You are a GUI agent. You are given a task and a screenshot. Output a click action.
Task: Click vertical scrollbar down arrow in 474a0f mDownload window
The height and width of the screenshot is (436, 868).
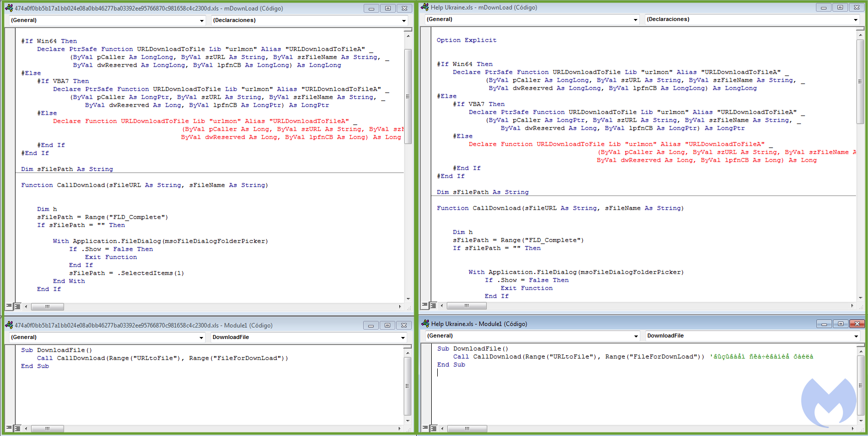coord(408,298)
